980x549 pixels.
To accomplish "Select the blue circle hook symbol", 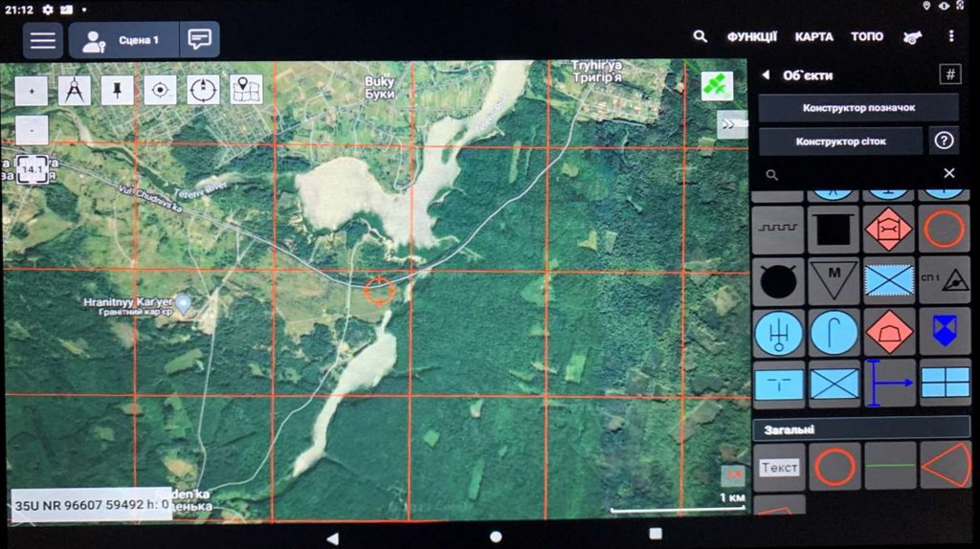I will click(834, 333).
